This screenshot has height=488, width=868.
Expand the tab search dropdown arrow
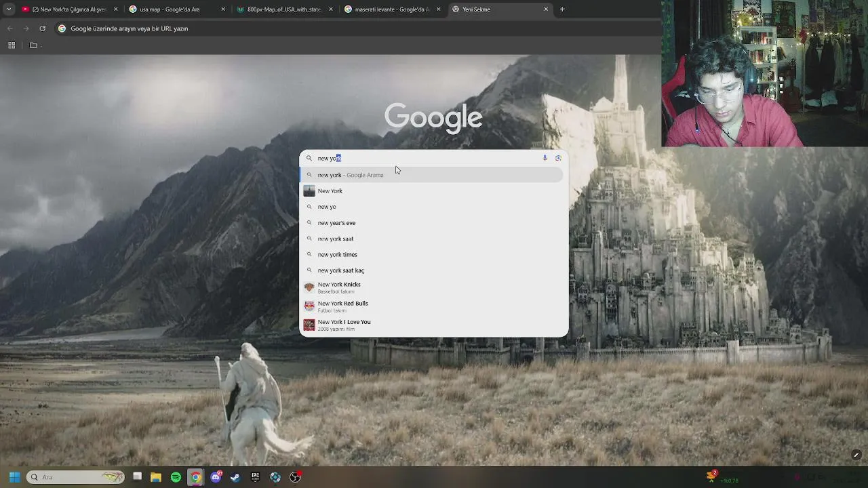coord(9,9)
